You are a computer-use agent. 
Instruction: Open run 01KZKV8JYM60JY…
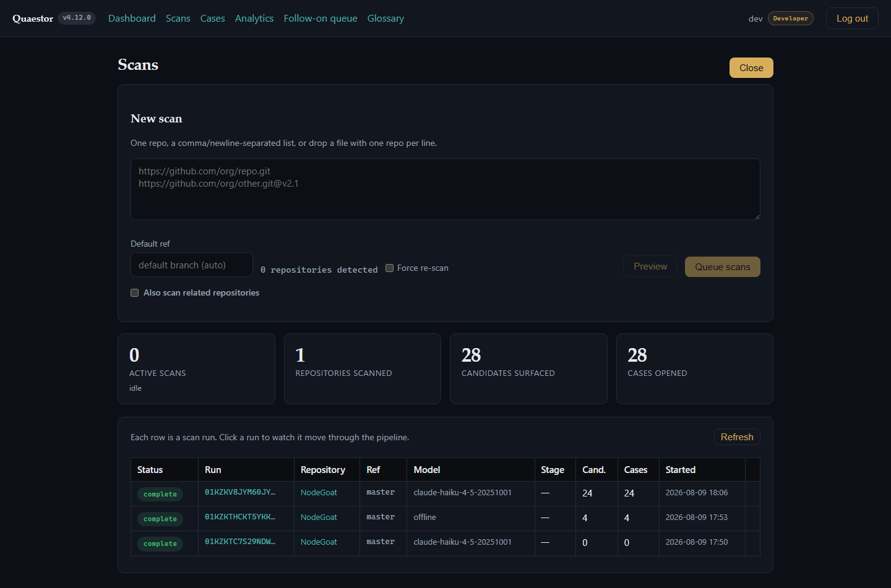(240, 492)
